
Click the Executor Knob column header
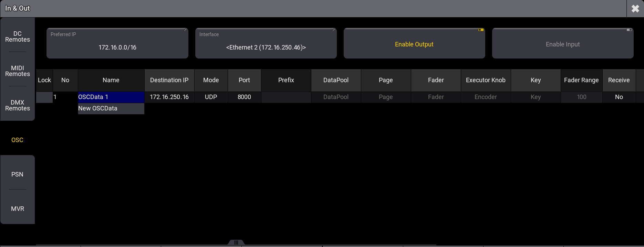click(x=486, y=80)
